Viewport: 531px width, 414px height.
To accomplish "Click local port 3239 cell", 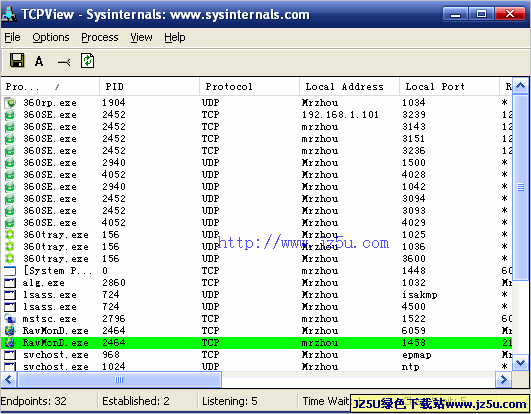I will 414,115.
